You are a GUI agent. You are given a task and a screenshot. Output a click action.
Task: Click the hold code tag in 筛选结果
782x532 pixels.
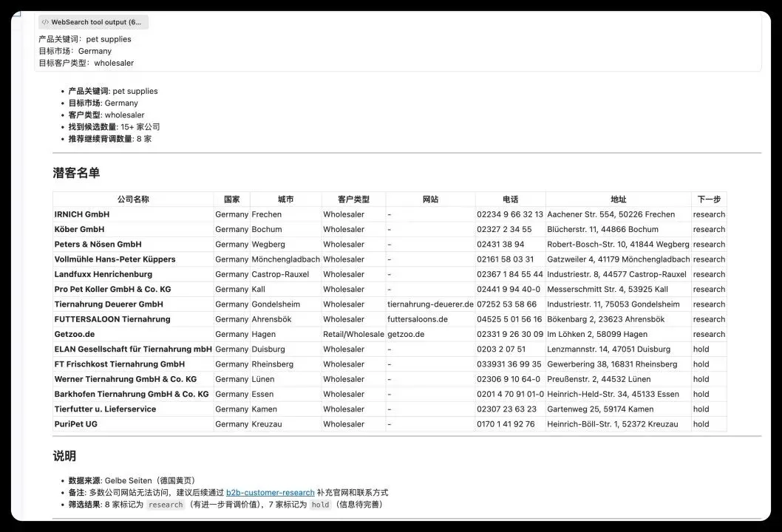pyautogui.click(x=320, y=505)
